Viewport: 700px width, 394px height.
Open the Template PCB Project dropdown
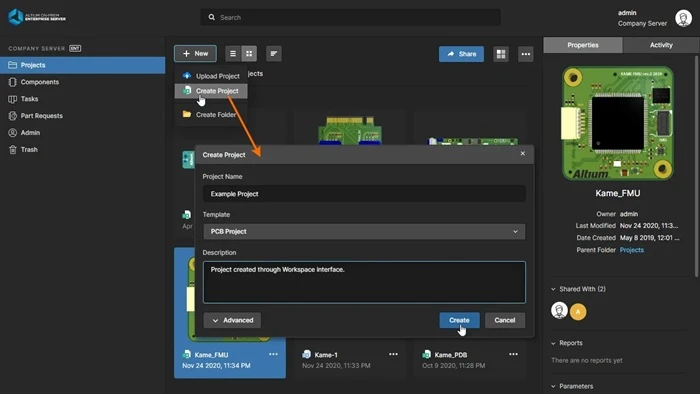click(364, 232)
